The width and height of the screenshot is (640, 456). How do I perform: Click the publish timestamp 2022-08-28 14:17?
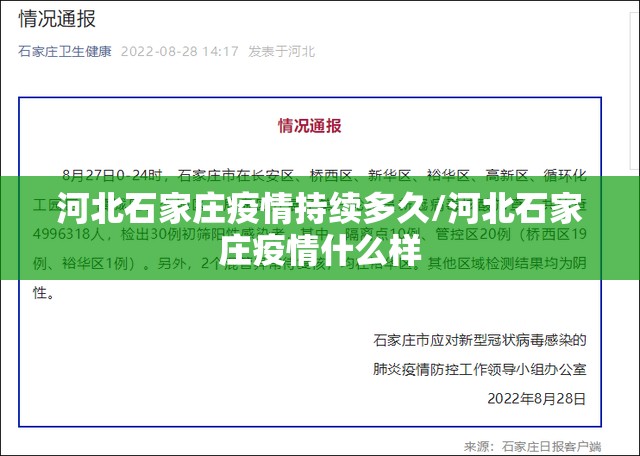coord(180,51)
